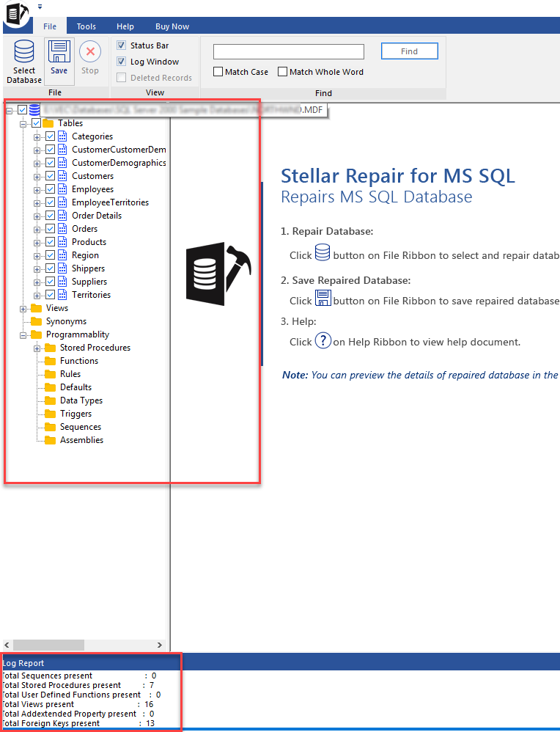This screenshot has width=560, height=732.
Task: Click the Territories table icon
Action: coord(62,295)
